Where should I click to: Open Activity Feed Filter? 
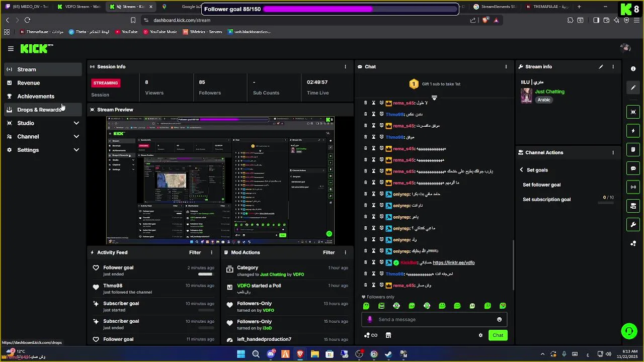[x=195, y=252]
